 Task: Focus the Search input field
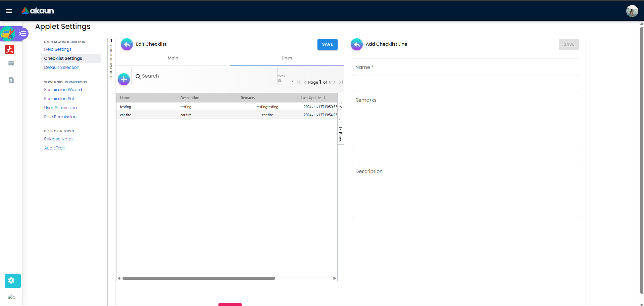click(x=204, y=76)
